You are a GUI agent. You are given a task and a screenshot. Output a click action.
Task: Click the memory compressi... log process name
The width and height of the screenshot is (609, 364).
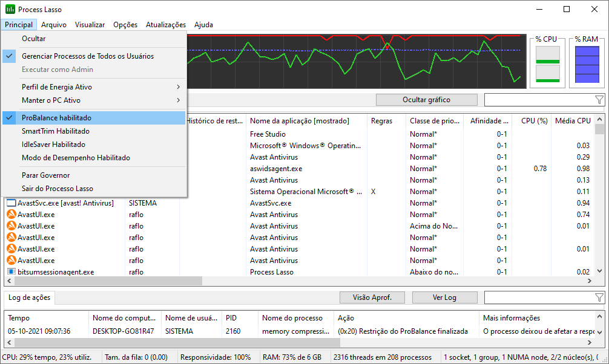pyautogui.click(x=295, y=331)
